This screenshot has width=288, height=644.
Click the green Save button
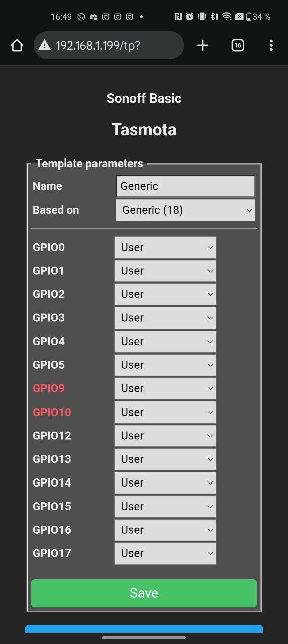coord(144,593)
